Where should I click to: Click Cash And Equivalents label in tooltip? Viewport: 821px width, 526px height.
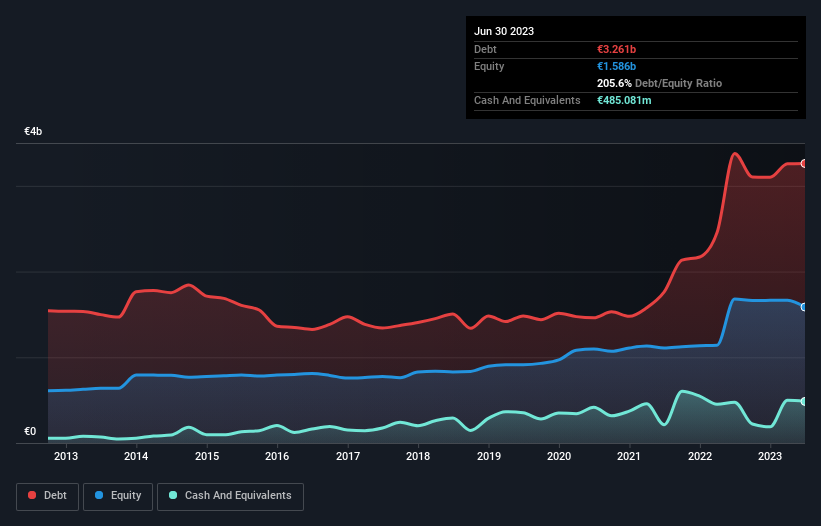coord(527,100)
